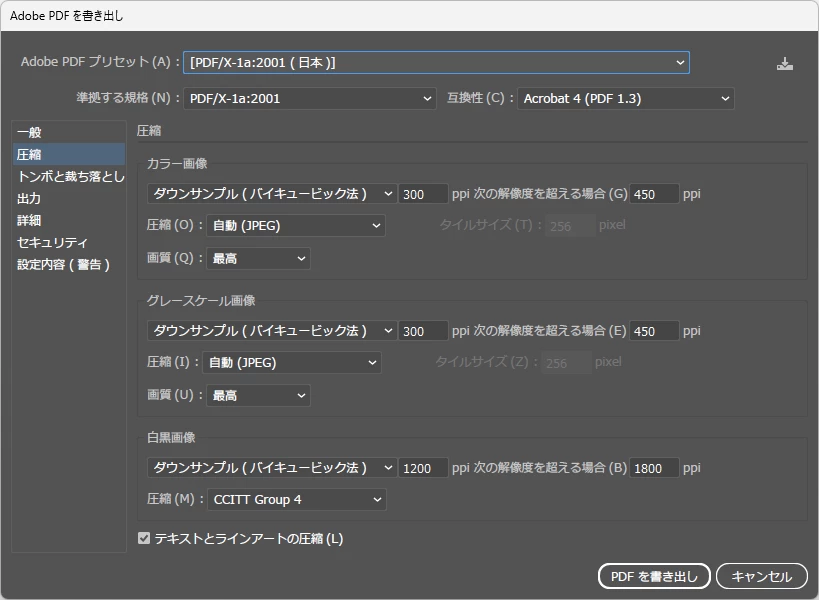
Task: Open グレースケール画像 画質 (U) dropdown
Action: coord(259,395)
